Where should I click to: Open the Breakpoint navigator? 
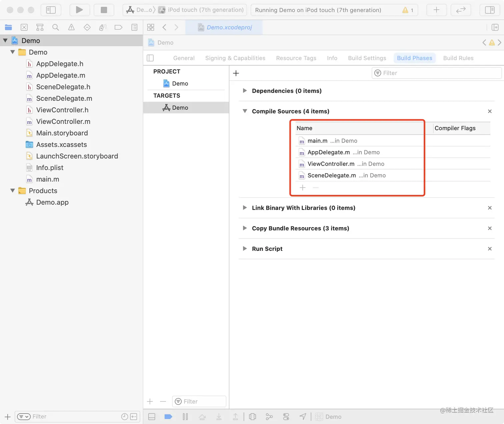(118, 27)
